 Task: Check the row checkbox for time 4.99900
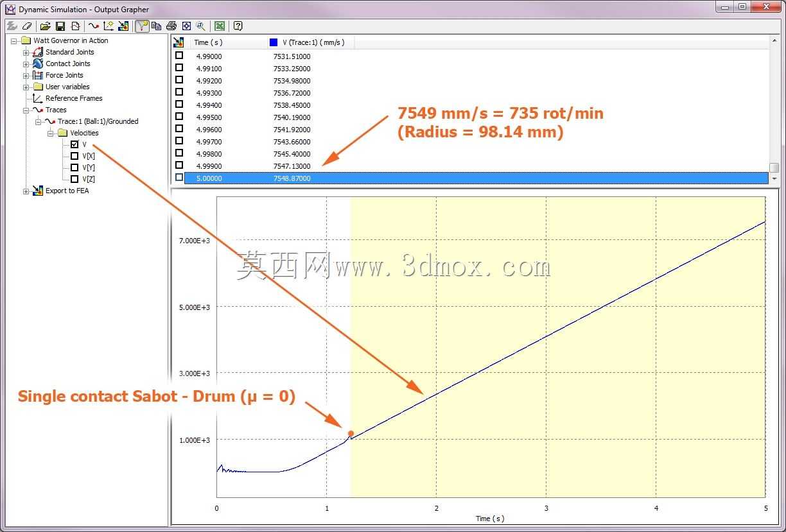click(x=179, y=166)
